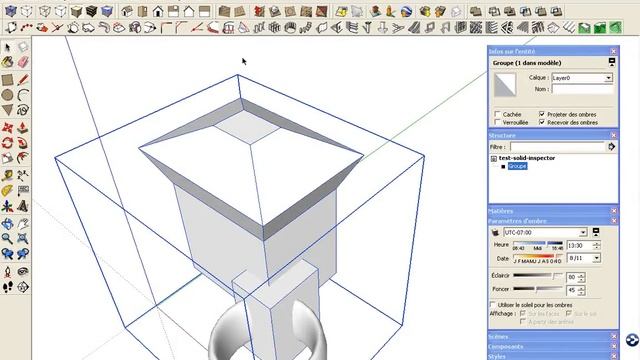This screenshot has height=360, width=640.
Task: Click the Get Models warehouse icon
Action: tap(425, 11)
